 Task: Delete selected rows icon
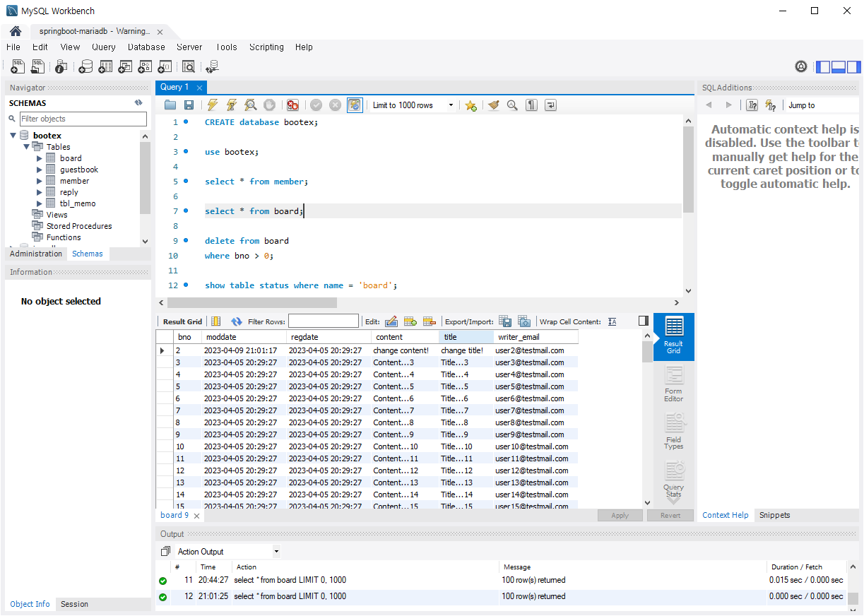(x=429, y=321)
